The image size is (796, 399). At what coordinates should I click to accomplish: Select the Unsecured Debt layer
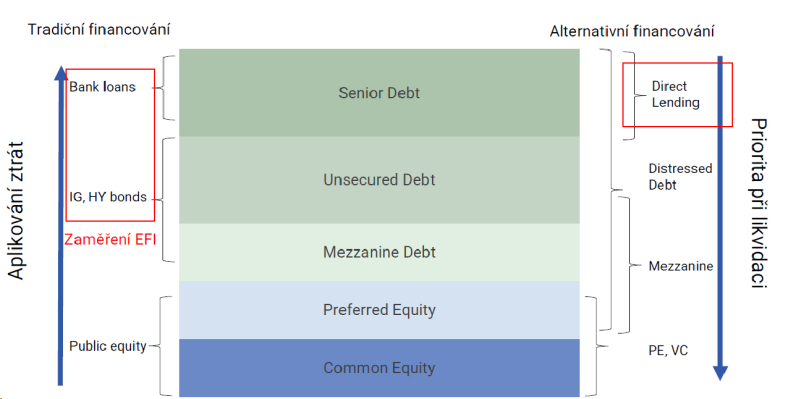[379, 180]
